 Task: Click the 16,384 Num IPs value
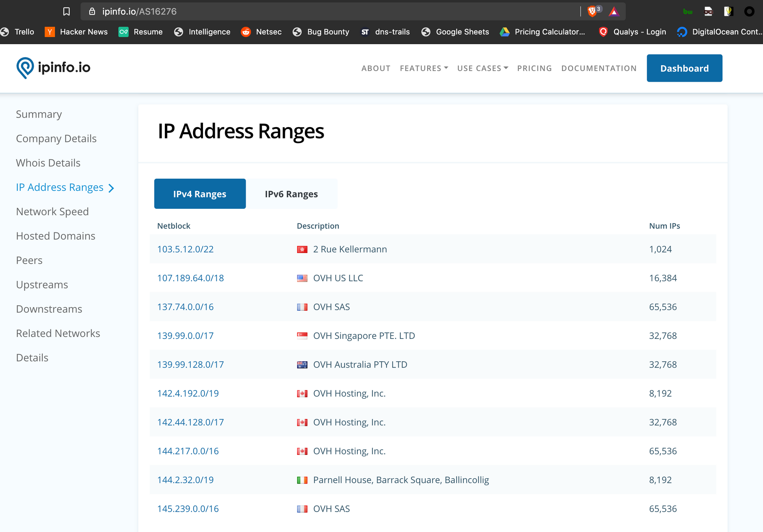[663, 278]
